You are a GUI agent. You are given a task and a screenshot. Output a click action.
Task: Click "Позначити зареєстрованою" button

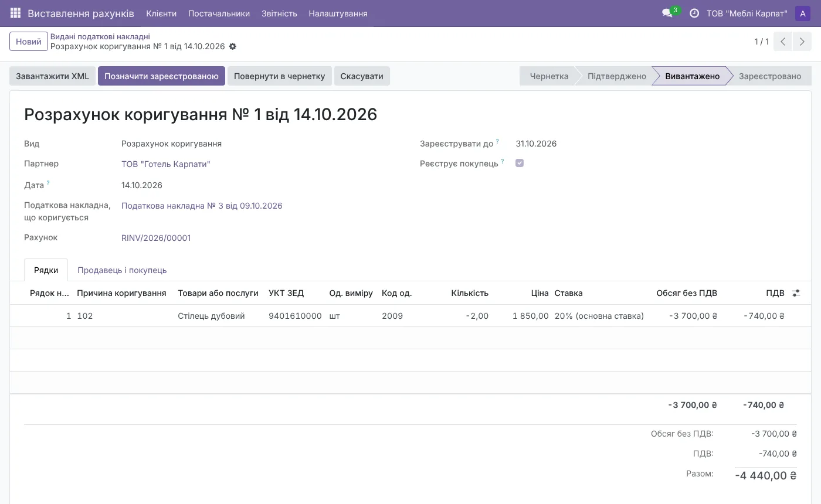point(161,76)
